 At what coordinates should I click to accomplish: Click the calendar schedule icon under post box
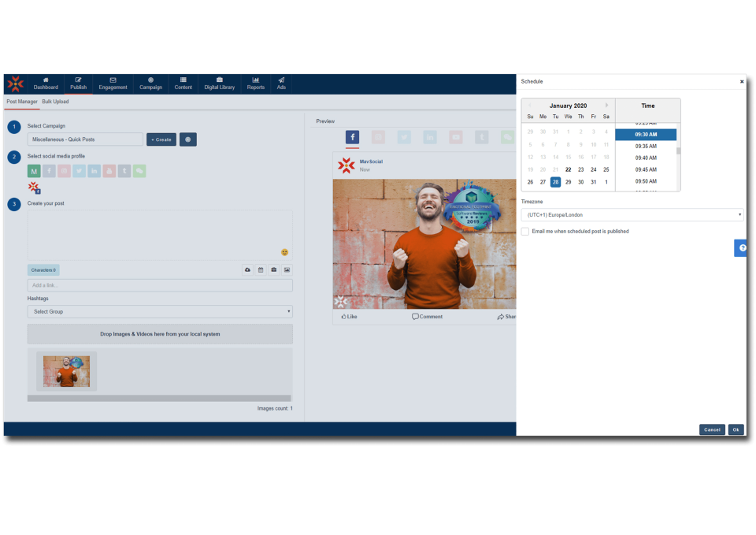[x=261, y=270]
